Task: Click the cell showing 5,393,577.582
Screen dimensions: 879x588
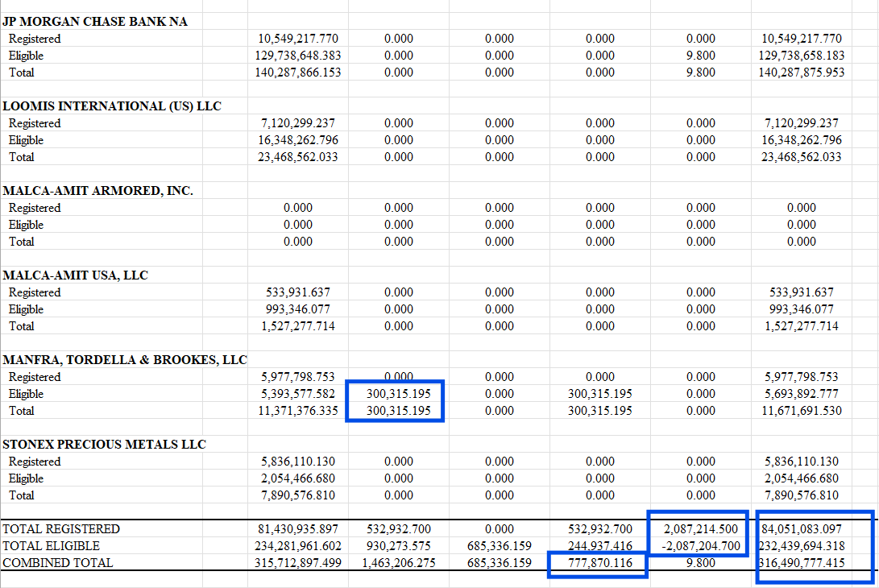Action: pos(297,394)
